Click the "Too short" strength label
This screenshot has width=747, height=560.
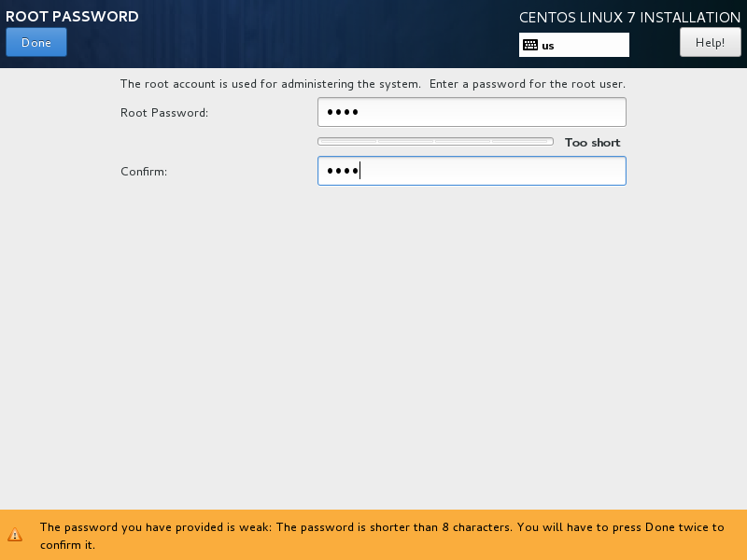(592, 143)
